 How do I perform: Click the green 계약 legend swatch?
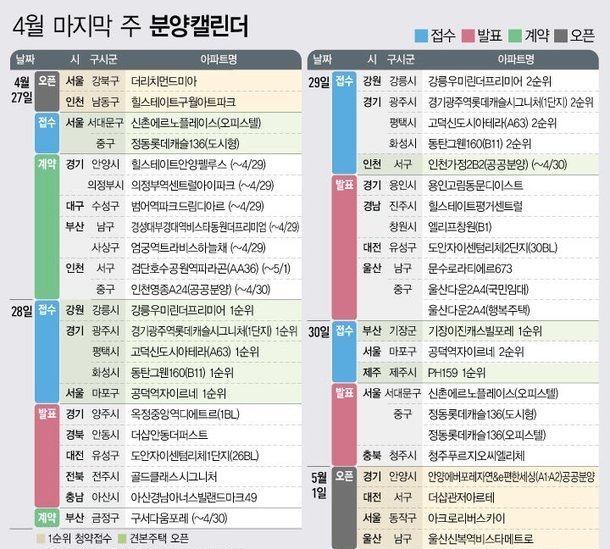(x=515, y=35)
